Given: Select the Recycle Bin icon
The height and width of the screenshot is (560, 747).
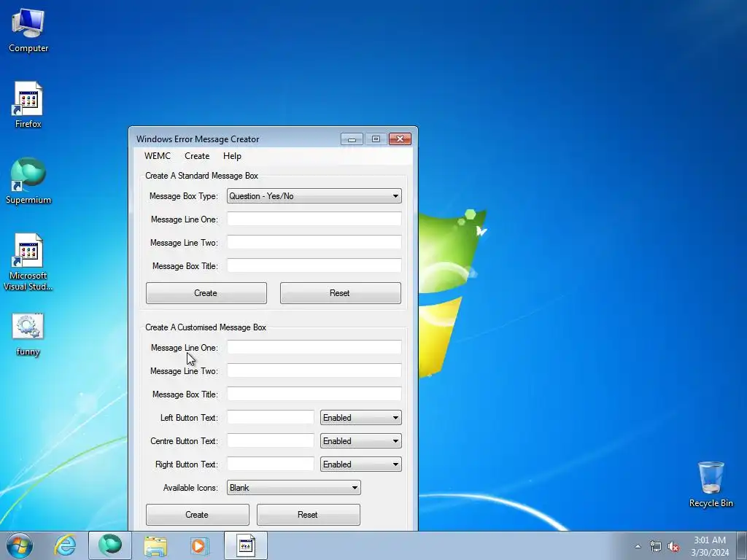Looking at the screenshot, I should pos(711,484).
